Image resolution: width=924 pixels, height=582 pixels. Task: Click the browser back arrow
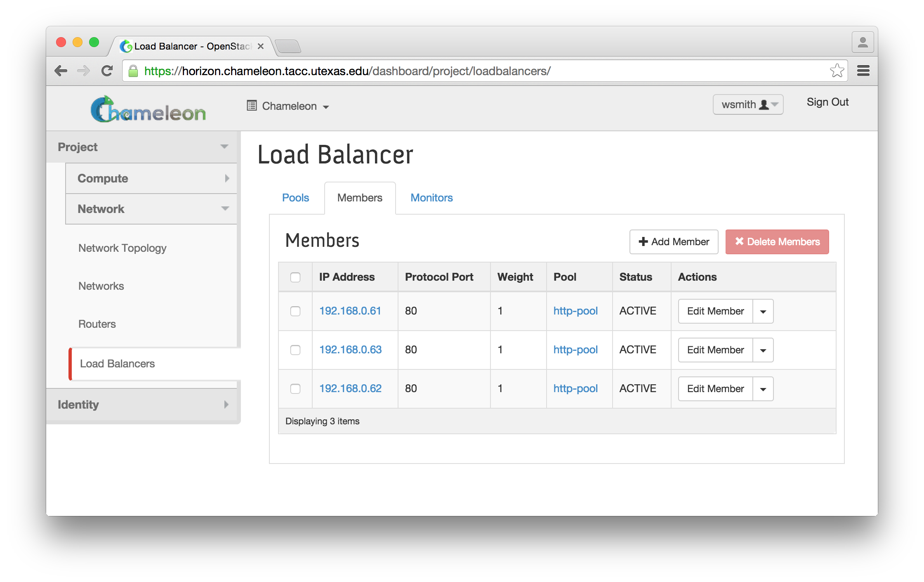61,71
